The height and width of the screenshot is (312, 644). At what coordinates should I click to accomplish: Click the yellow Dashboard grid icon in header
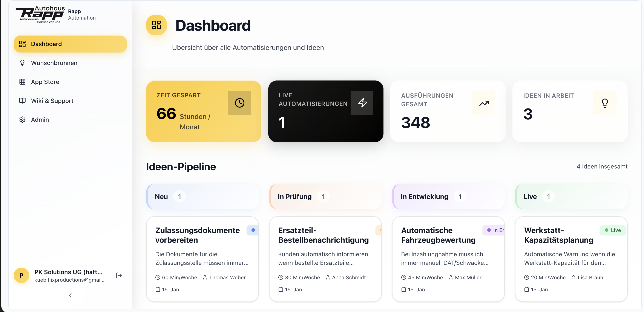tap(156, 25)
